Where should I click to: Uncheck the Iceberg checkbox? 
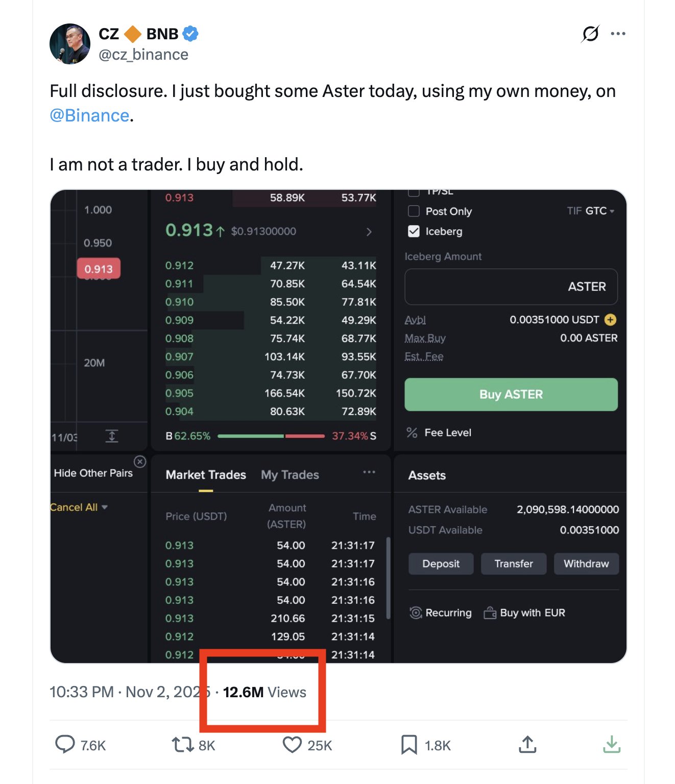point(414,231)
